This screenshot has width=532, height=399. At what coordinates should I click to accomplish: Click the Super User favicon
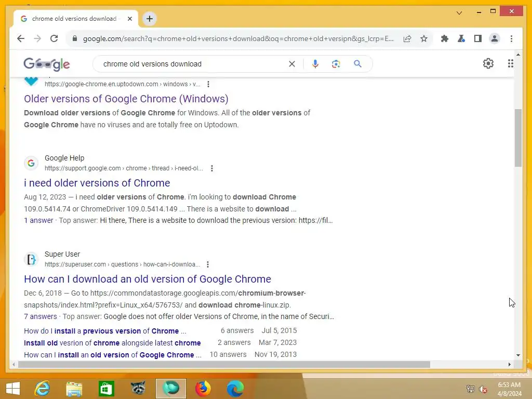coord(31,259)
